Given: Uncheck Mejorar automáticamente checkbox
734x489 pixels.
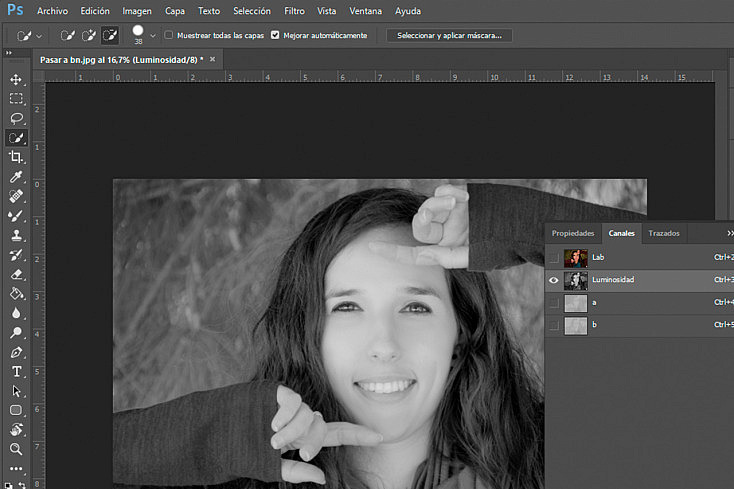Looking at the screenshot, I should click(x=275, y=35).
